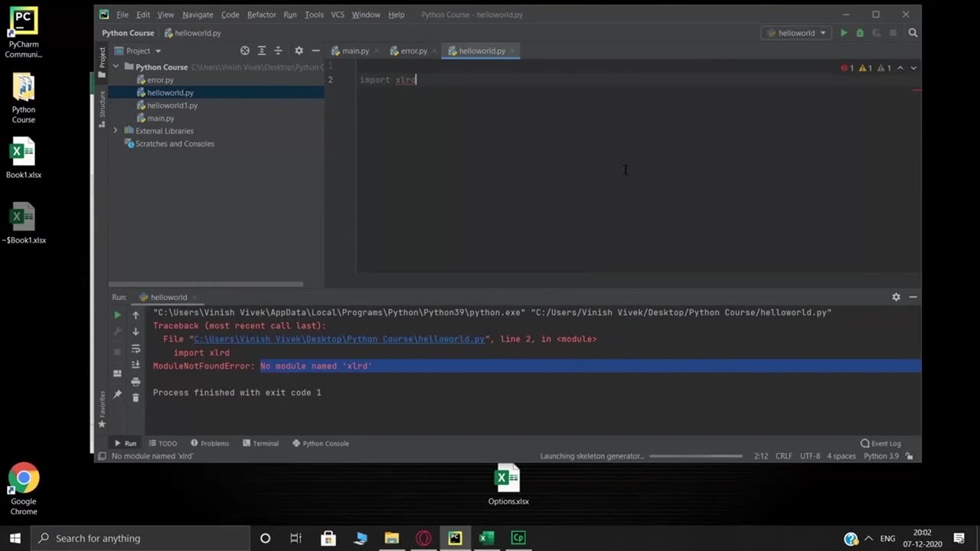980x551 pixels.
Task: Open the VCS menu
Action: (x=338, y=15)
